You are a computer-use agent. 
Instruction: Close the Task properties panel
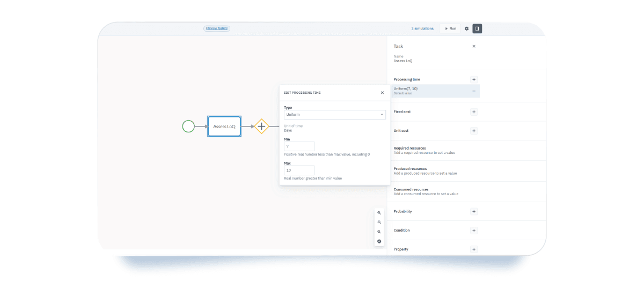tap(474, 46)
